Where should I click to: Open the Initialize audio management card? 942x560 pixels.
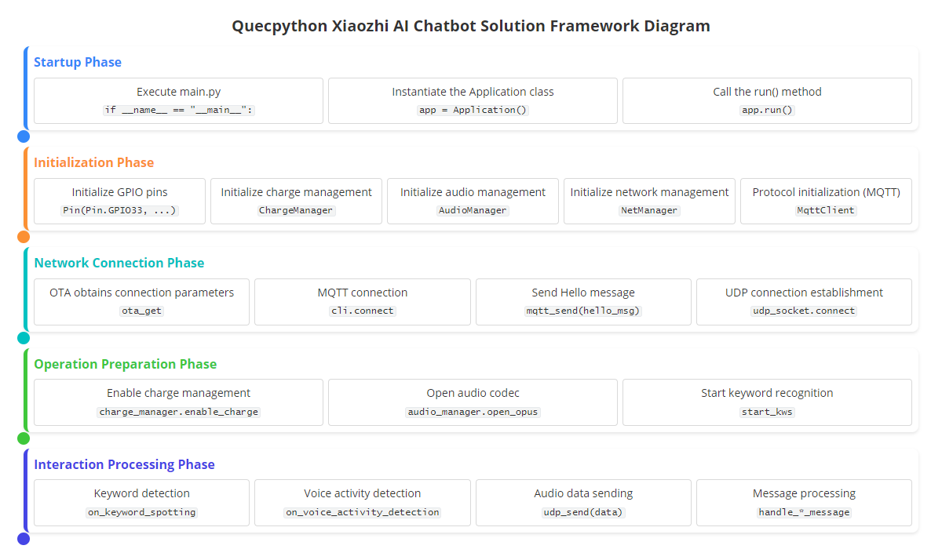click(473, 201)
